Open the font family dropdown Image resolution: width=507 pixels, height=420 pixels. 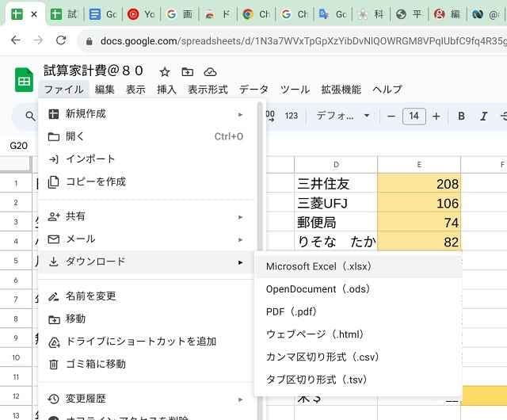(x=342, y=116)
